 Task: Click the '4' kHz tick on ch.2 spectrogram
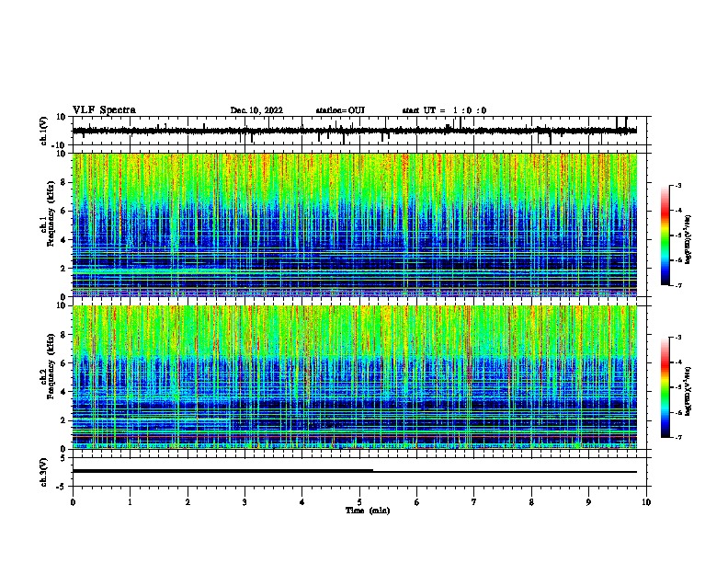pos(63,392)
